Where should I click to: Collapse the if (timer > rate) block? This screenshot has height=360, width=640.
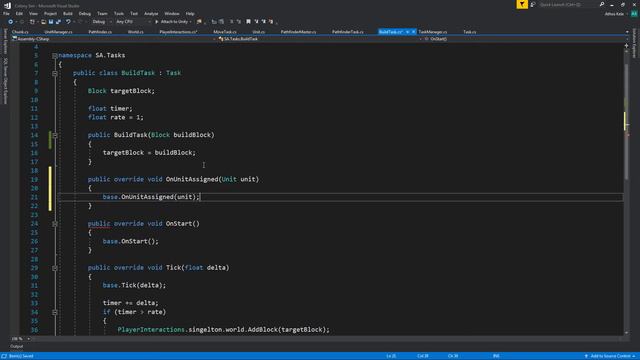click(x=55, y=312)
